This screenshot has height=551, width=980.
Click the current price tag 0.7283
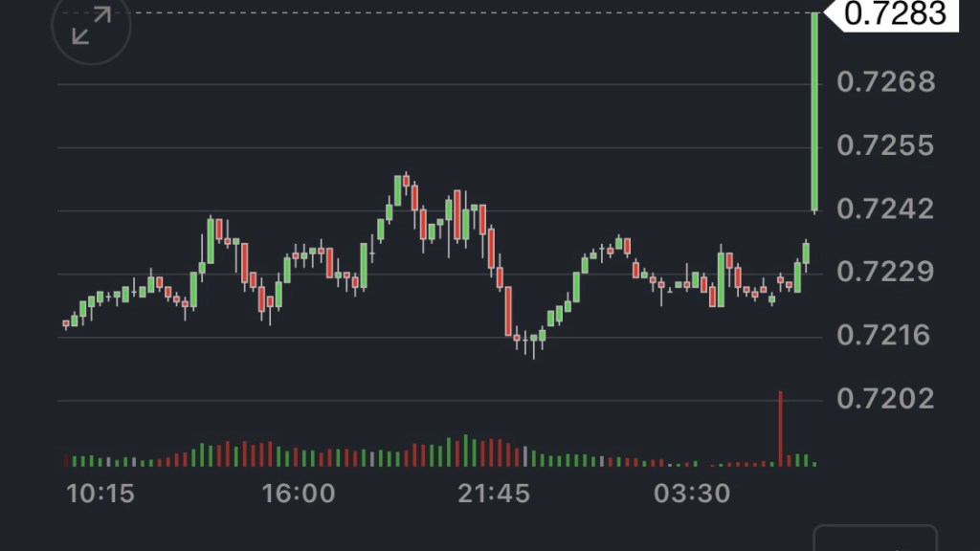(x=897, y=13)
